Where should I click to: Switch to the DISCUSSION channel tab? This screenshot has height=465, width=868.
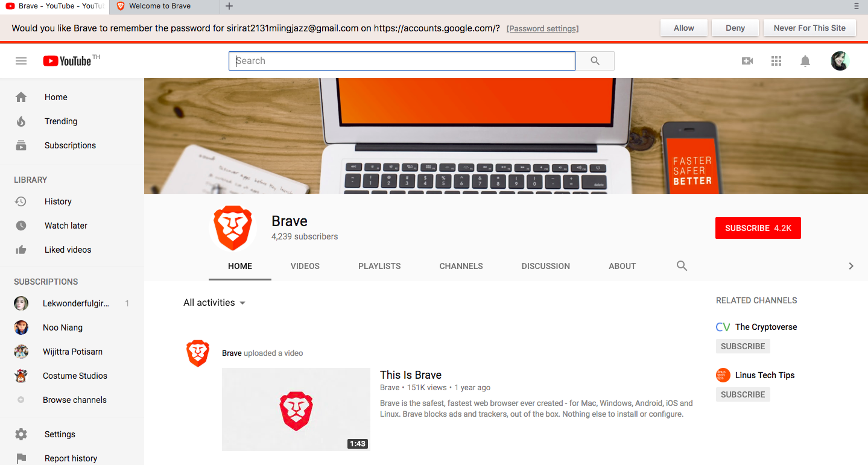(546, 266)
